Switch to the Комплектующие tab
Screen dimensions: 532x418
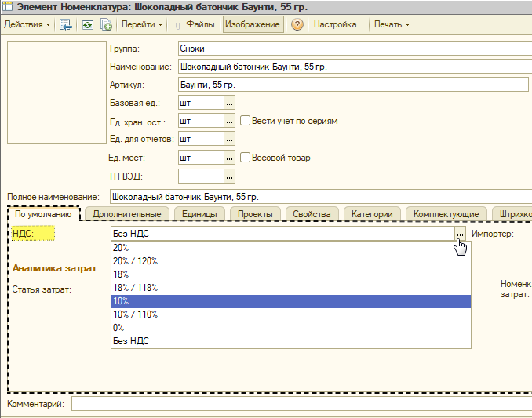pyautogui.click(x=446, y=214)
